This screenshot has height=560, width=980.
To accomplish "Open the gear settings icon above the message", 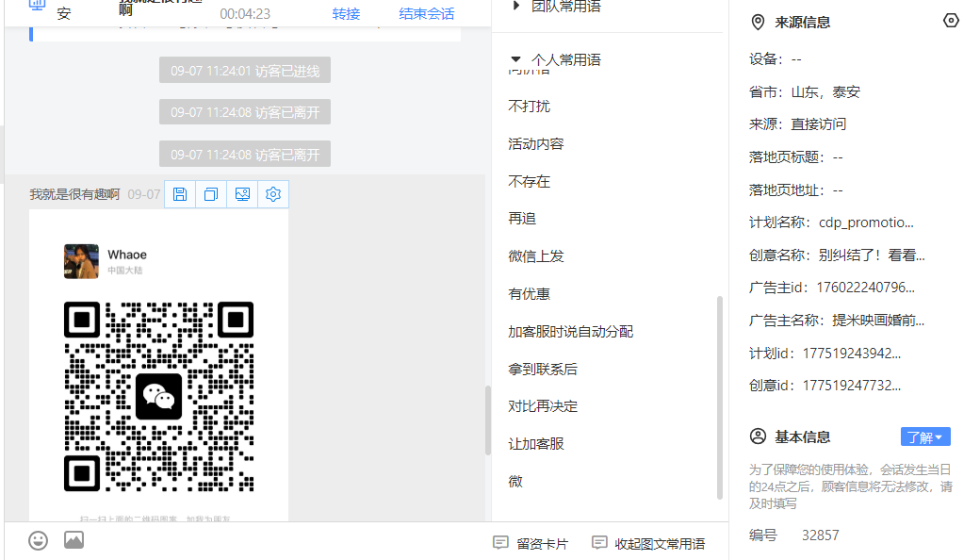I will click(273, 194).
